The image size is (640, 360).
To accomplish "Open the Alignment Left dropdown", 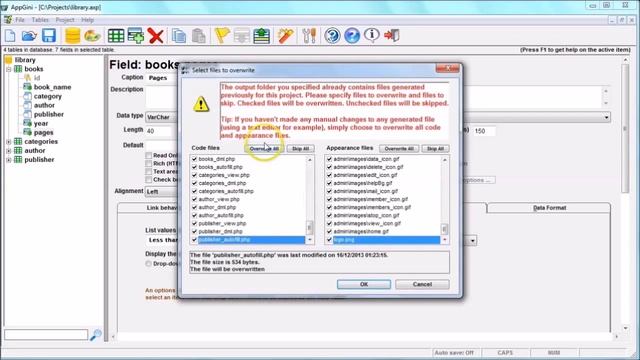I will click(162, 191).
